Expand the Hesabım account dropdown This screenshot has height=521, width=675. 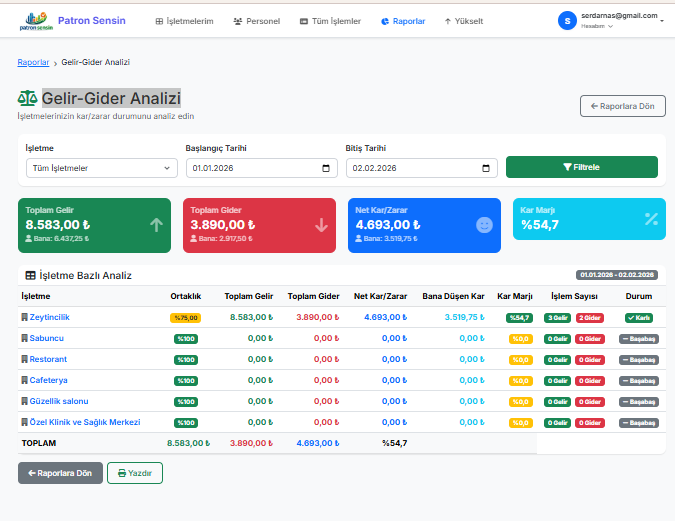pos(597,26)
